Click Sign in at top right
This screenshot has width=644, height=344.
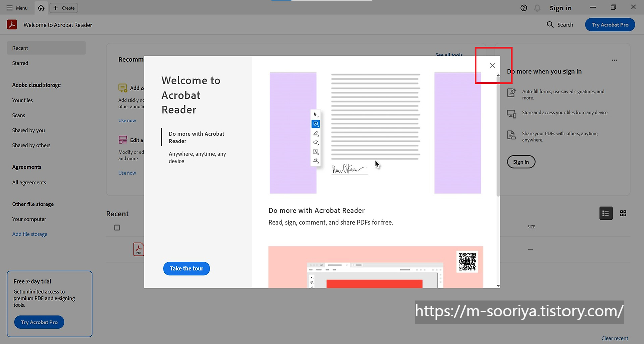click(x=560, y=8)
